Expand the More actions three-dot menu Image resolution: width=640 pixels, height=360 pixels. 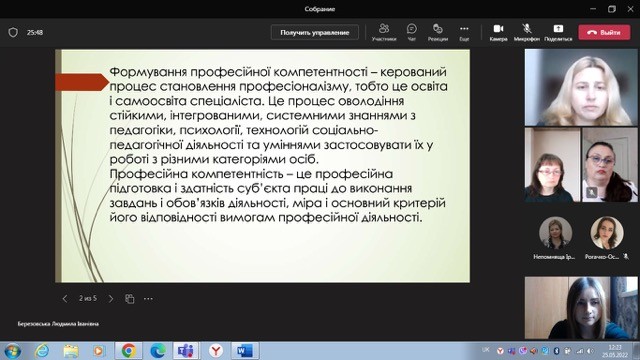464,32
